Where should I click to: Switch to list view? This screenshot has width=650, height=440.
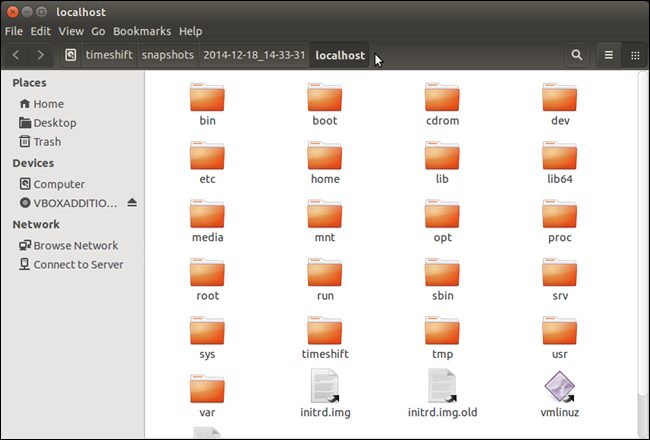point(609,55)
